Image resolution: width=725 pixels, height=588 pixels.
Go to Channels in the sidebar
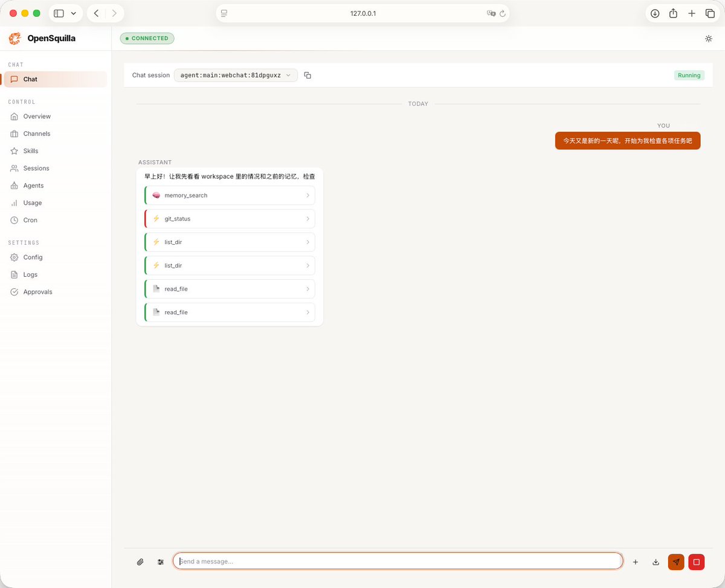(x=55, y=134)
